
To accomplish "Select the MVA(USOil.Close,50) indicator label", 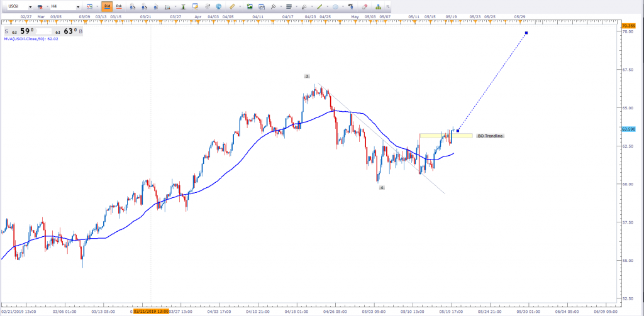I will click(31, 40).
